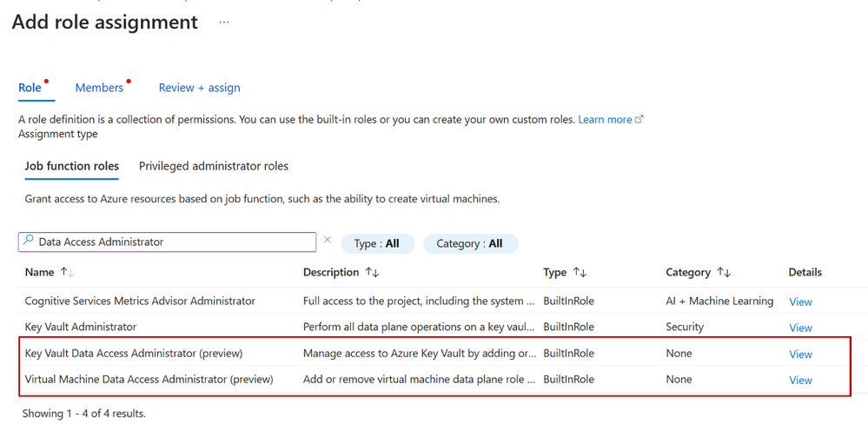Click the search magnifier icon

click(x=29, y=242)
